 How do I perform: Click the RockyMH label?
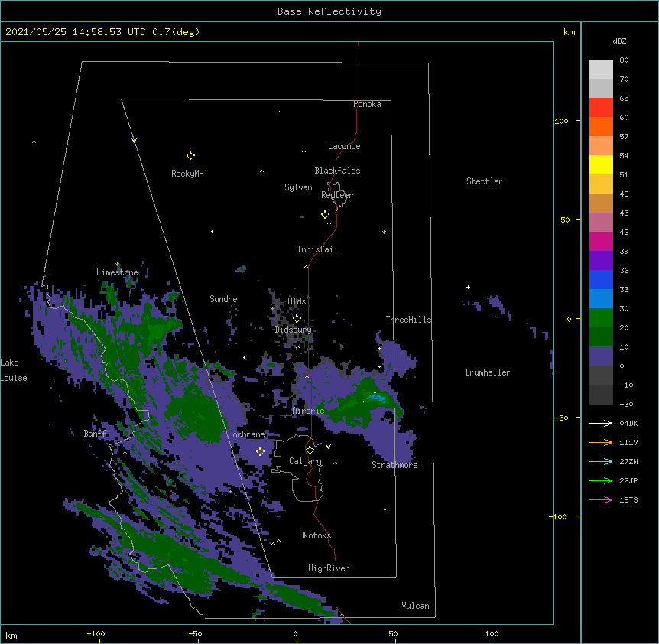187,174
